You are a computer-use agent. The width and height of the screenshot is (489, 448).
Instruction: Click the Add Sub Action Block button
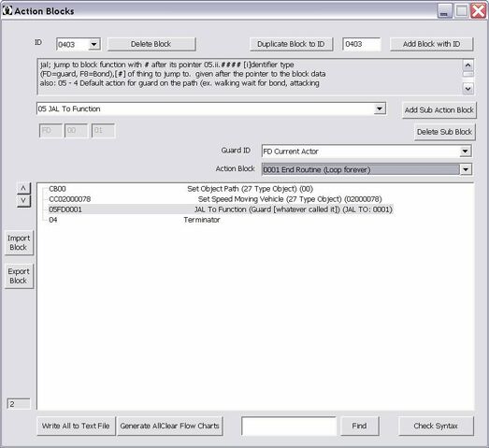(x=439, y=110)
